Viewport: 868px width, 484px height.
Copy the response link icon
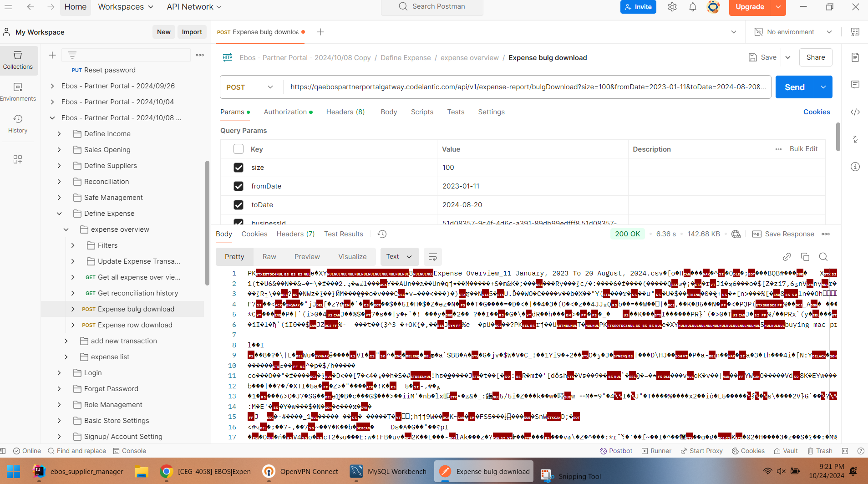pos(787,257)
